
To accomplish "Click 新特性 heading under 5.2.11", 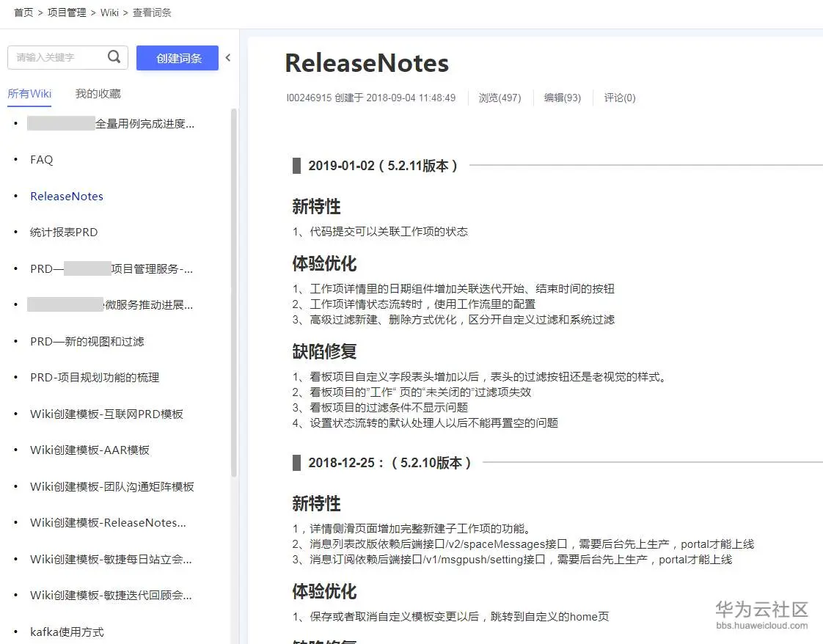I will tap(316, 206).
